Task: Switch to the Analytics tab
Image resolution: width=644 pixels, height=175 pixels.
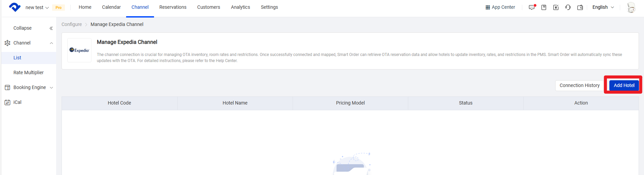Action: (x=240, y=7)
